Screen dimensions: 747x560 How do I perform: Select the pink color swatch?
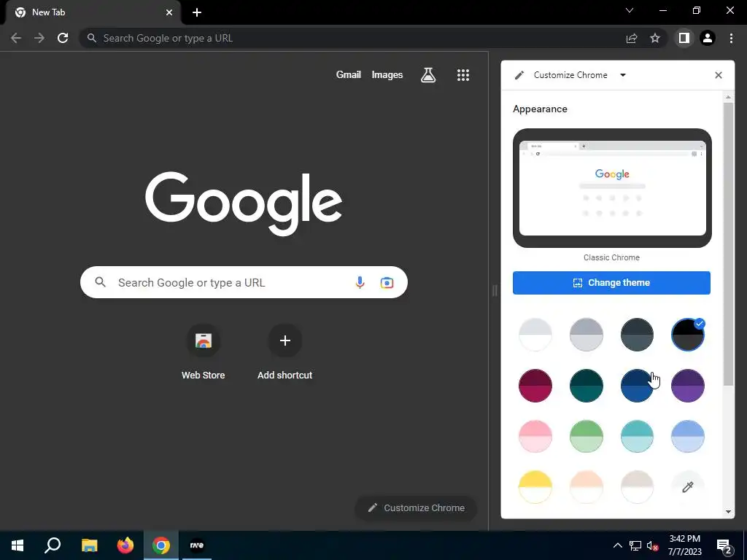[x=535, y=436]
